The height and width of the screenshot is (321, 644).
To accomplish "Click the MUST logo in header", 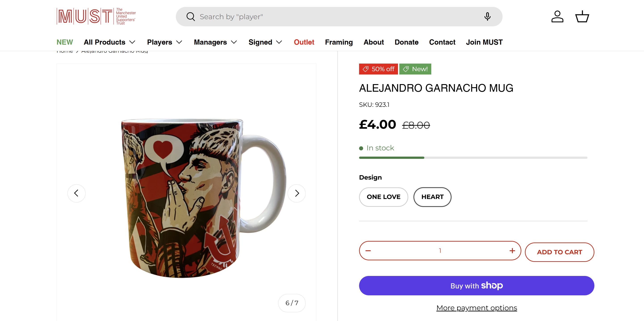I will coord(96,17).
